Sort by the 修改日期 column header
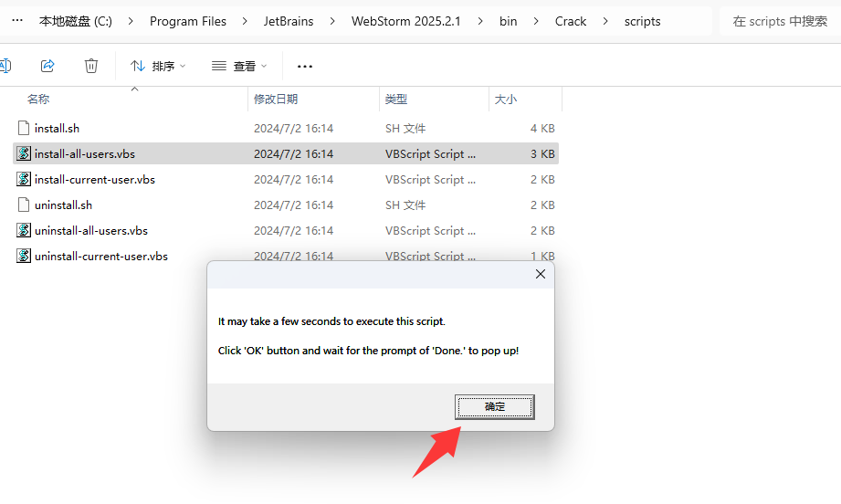 pyautogui.click(x=276, y=100)
